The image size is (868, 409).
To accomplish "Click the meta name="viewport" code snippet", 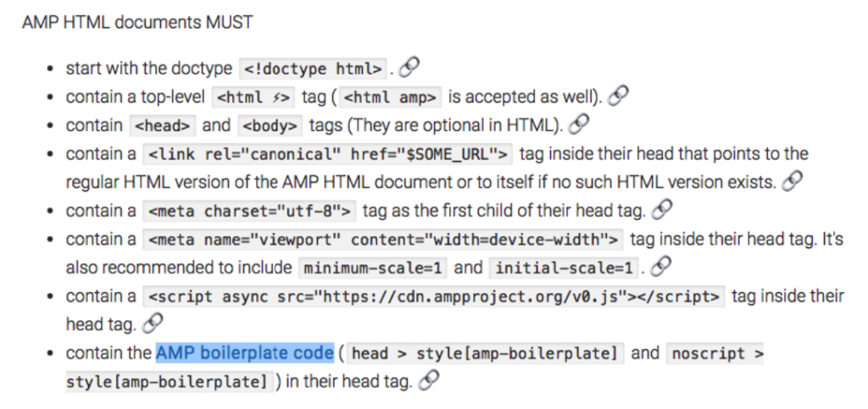I will click(383, 240).
